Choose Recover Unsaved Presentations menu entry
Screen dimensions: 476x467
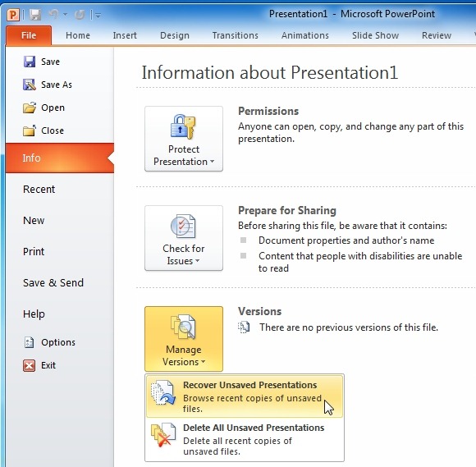(245, 396)
